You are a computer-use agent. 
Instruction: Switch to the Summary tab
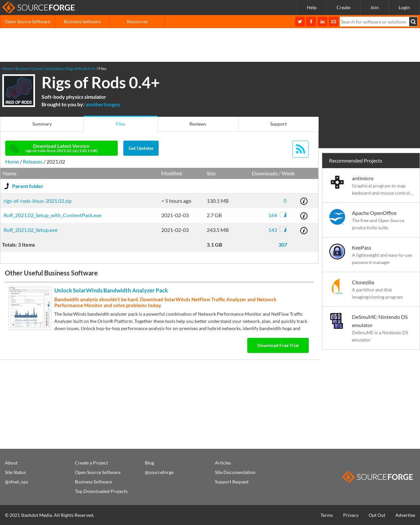click(42, 124)
